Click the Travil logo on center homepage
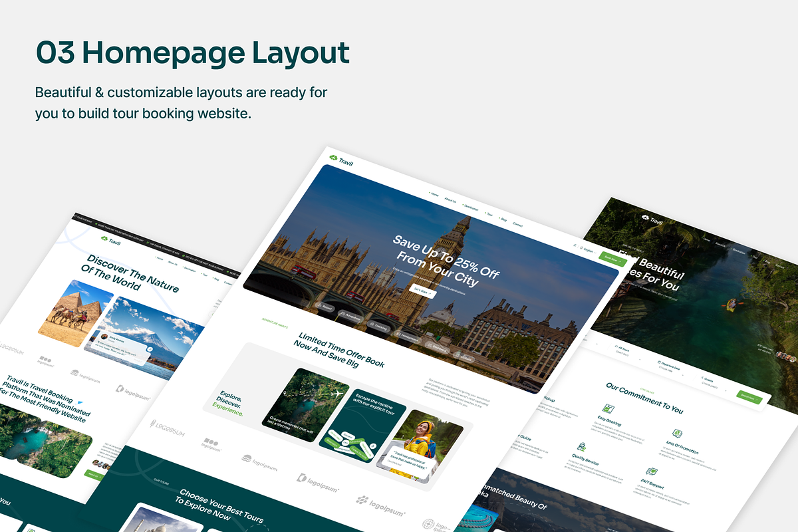Viewport: 798px width, 532px height. 341,160
